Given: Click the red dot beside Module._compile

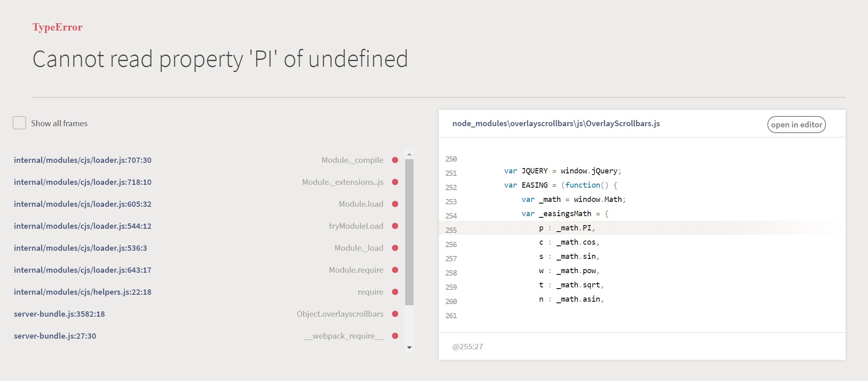Looking at the screenshot, I should point(395,160).
